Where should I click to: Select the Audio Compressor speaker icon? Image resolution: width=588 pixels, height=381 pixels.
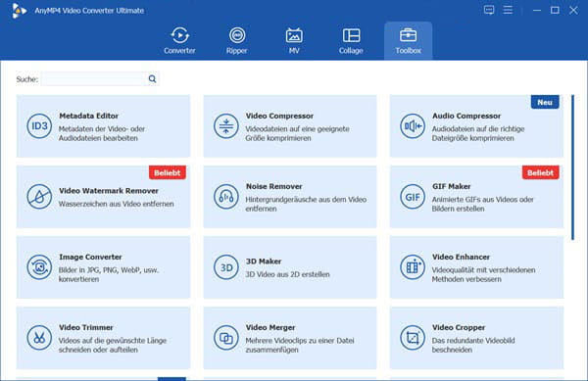point(413,126)
